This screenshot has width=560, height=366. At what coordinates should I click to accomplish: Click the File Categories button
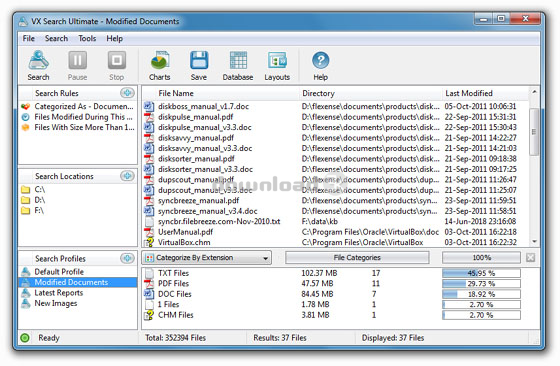point(357,257)
